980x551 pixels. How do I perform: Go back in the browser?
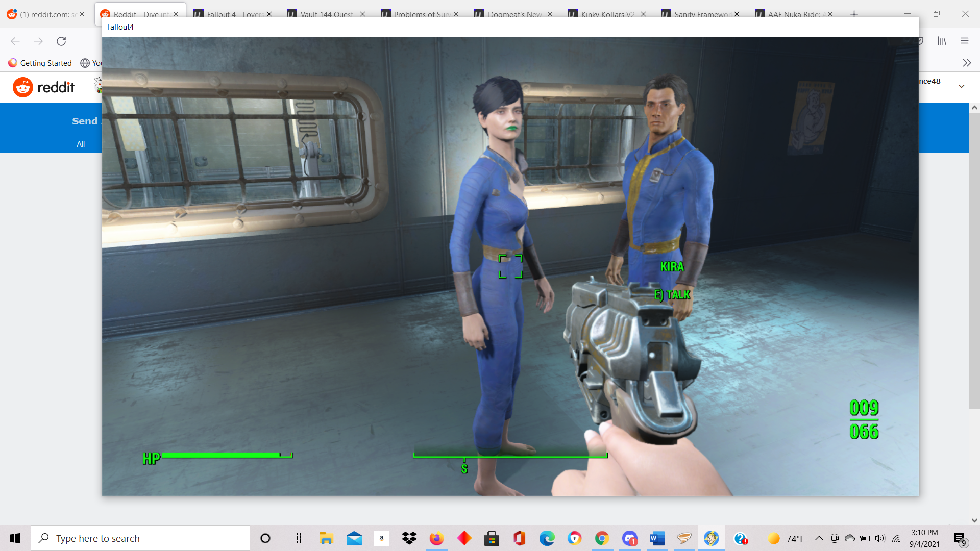pyautogui.click(x=15, y=41)
